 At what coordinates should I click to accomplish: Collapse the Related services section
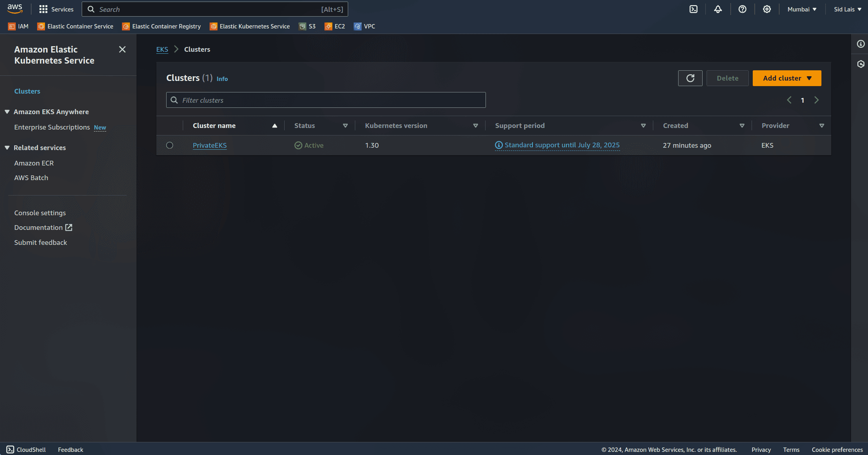pyautogui.click(x=7, y=147)
